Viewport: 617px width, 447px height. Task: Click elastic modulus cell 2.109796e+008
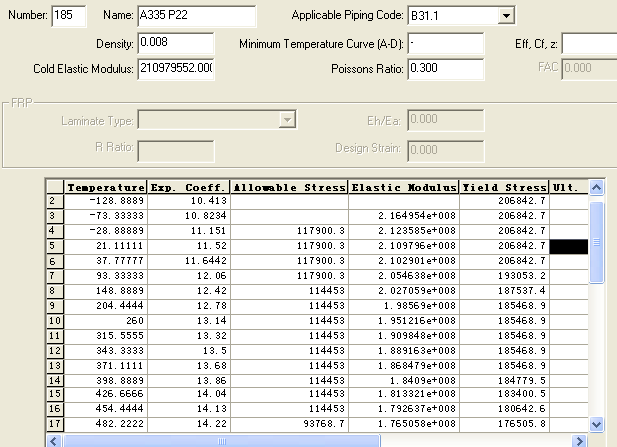coord(404,246)
